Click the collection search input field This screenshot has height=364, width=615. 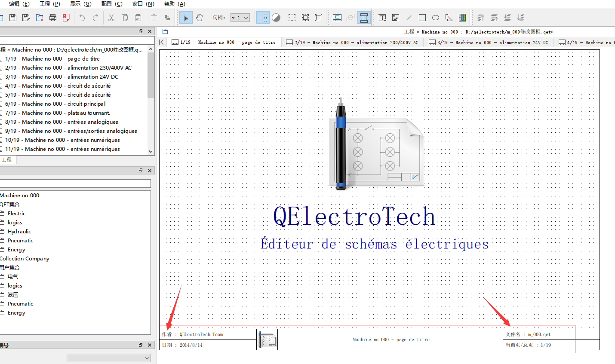pyautogui.click(x=75, y=184)
